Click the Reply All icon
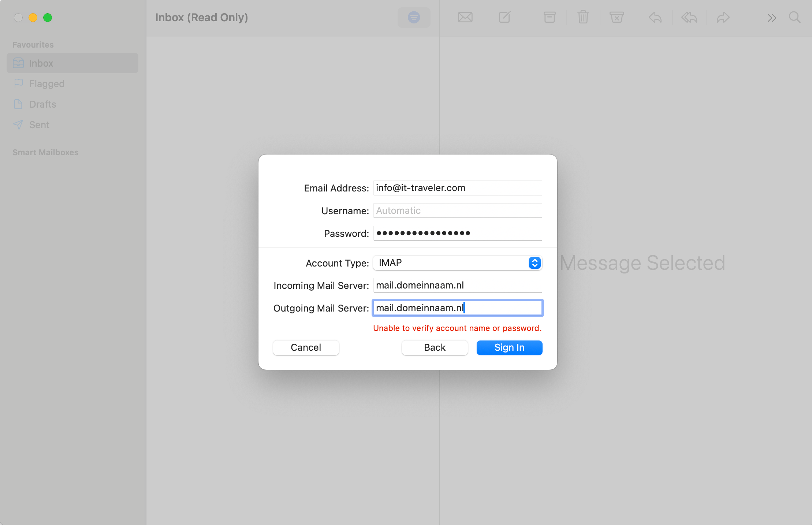812x525 pixels. [x=689, y=17]
